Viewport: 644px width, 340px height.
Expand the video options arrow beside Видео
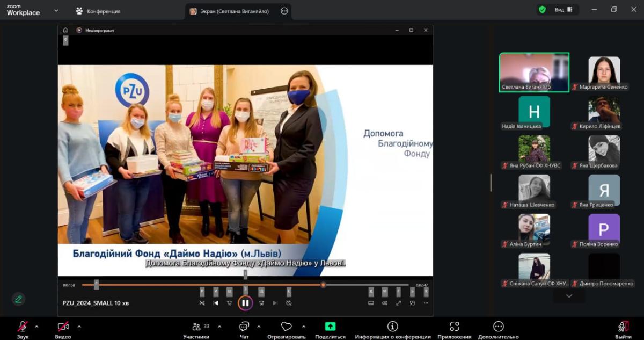(x=79, y=327)
